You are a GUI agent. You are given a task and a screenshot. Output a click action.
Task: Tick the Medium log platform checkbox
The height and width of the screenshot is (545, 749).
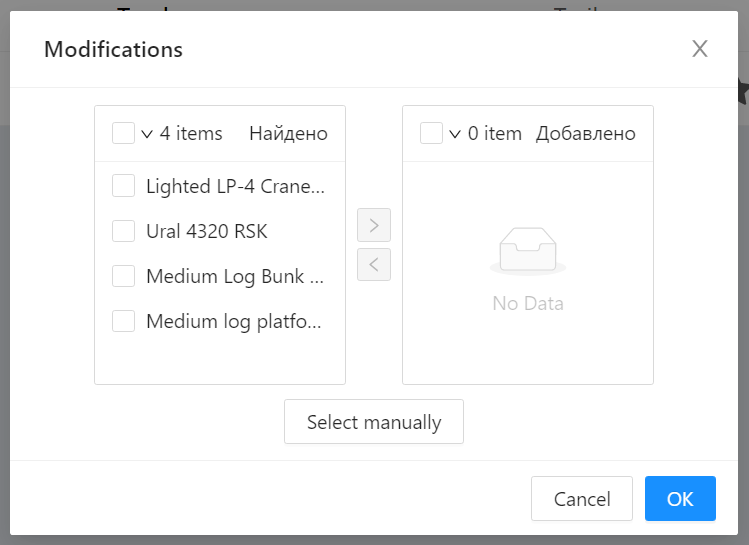pos(123,321)
